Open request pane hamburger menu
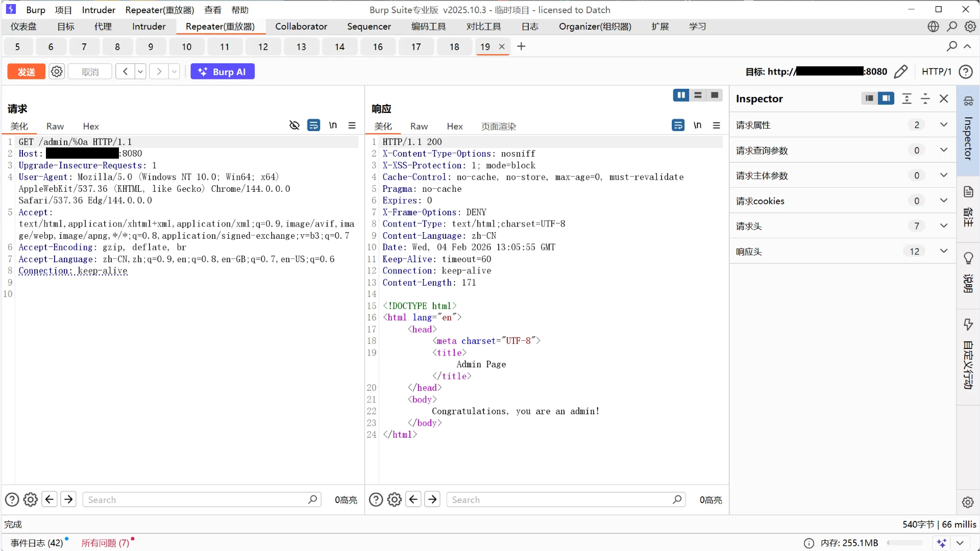Viewport: 980px width, 551px height. [x=352, y=126]
